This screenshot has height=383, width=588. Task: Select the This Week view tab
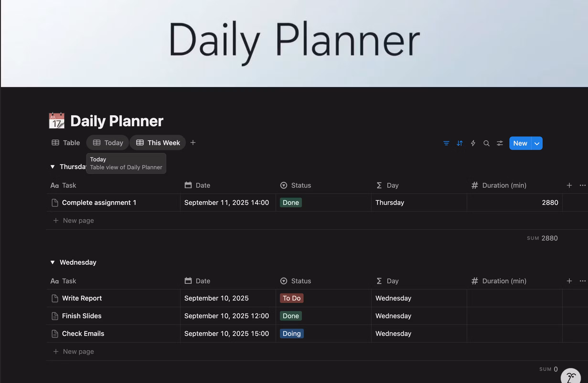pyautogui.click(x=158, y=143)
